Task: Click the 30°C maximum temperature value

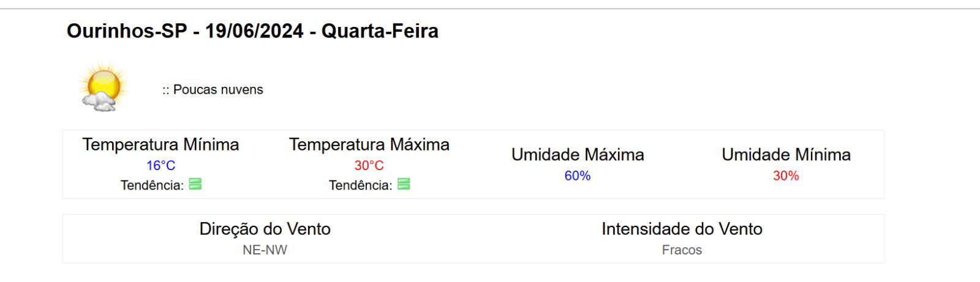Action: point(369,165)
